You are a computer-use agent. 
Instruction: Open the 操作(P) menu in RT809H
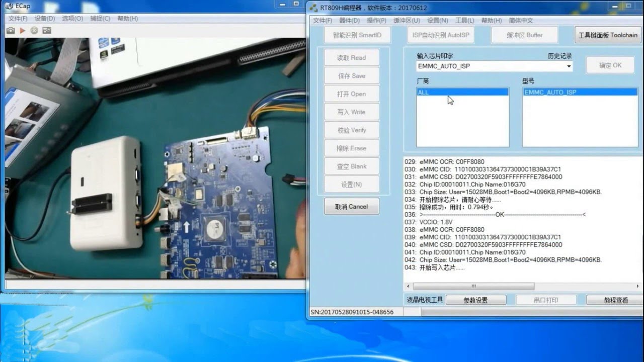[x=376, y=21]
